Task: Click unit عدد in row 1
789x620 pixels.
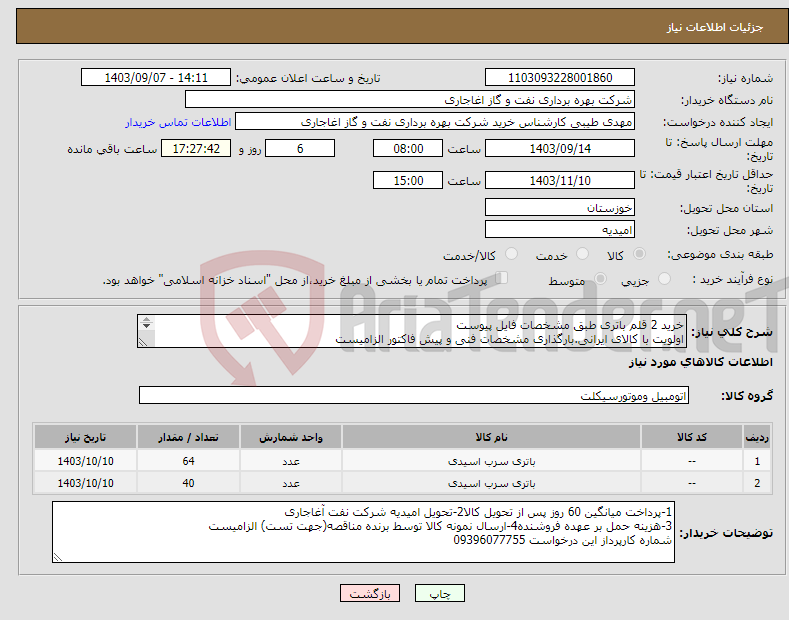Action: coord(290,461)
